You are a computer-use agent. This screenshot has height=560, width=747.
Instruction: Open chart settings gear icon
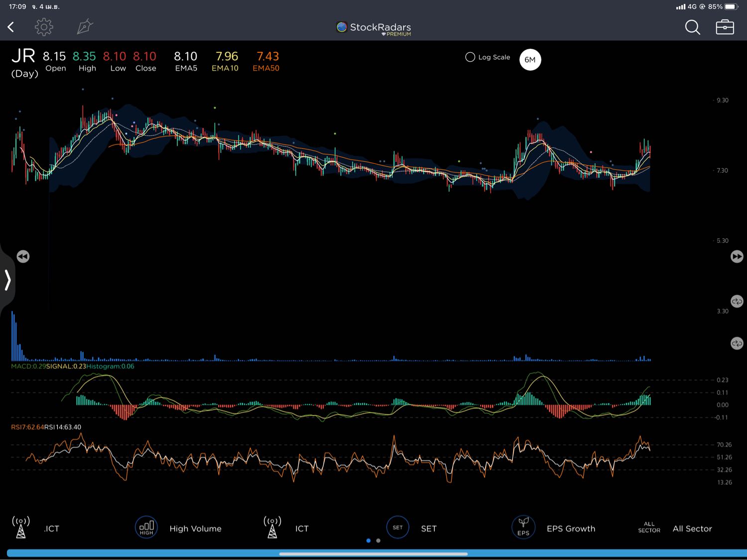pyautogui.click(x=44, y=27)
